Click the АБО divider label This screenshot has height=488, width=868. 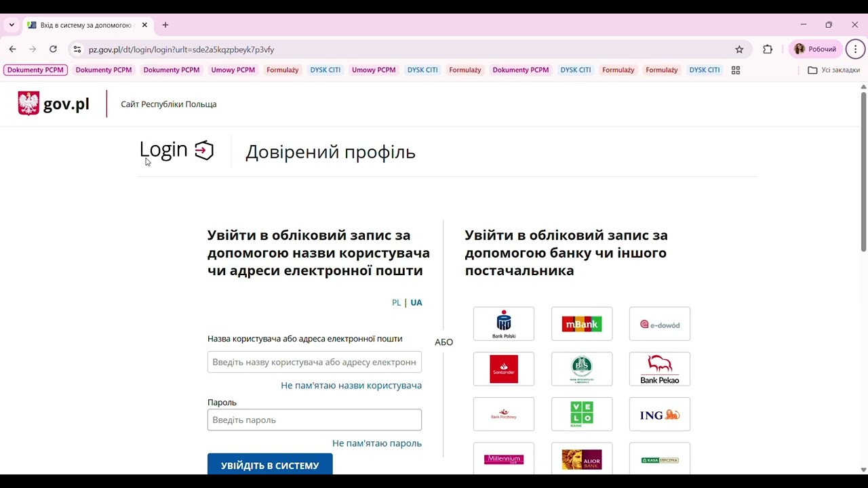pos(443,342)
